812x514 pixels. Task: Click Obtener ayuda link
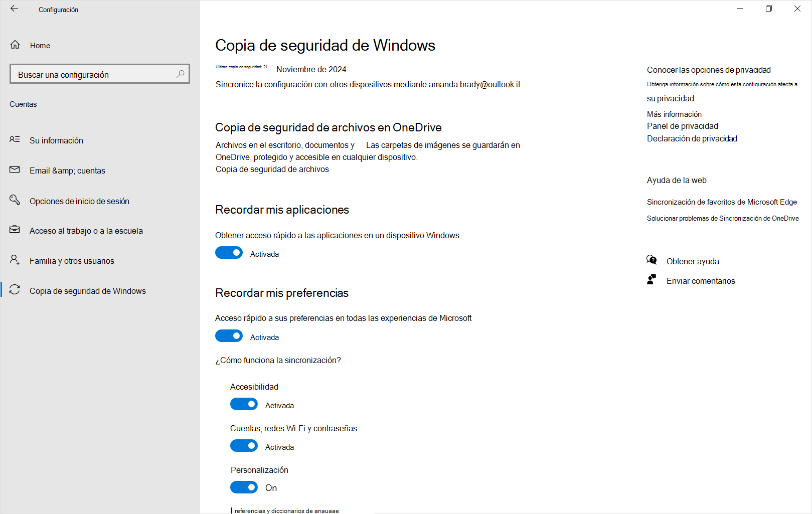[x=693, y=262]
